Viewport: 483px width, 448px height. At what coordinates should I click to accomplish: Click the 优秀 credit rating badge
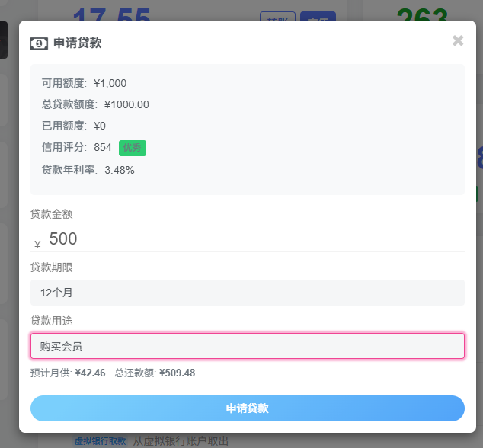133,148
